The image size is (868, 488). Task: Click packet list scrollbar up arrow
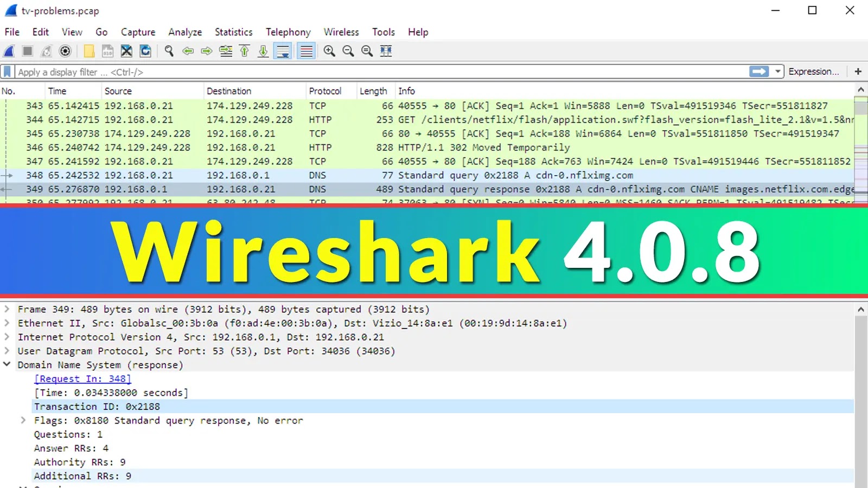tap(861, 90)
